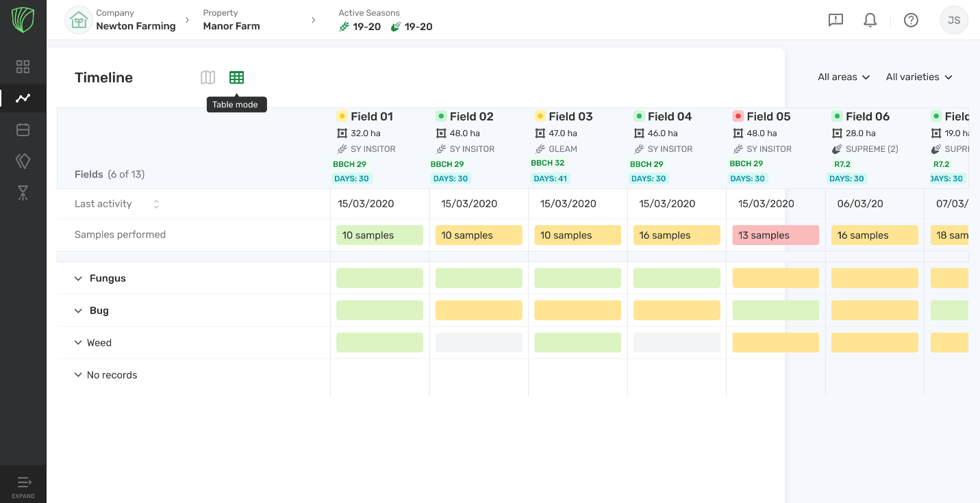Collapse the Bug row
Viewport: 980px width, 503px height.
[78, 311]
